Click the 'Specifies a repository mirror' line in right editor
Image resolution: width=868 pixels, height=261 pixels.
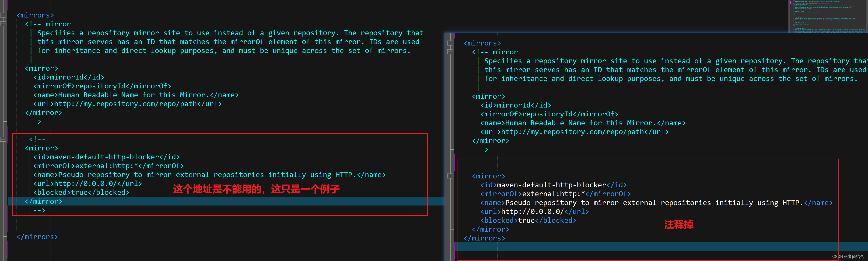pyautogui.click(x=676, y=61)
